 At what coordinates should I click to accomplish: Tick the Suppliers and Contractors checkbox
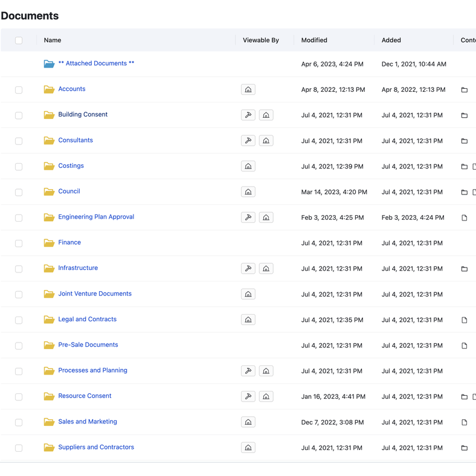[19, 448]
